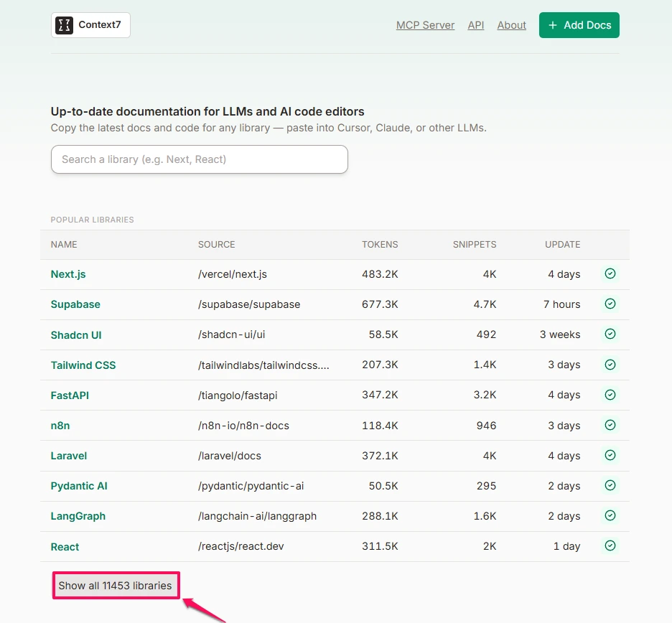Click the checkmark icon in React row
The width and height of the screenshot is (672, 623).
pyautogui.click(x=610, y=545)
